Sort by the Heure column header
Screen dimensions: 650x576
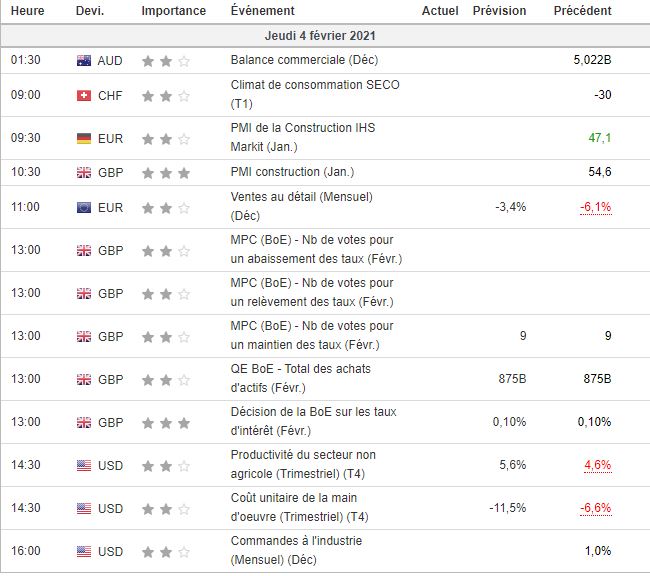[x=27, y=11]
